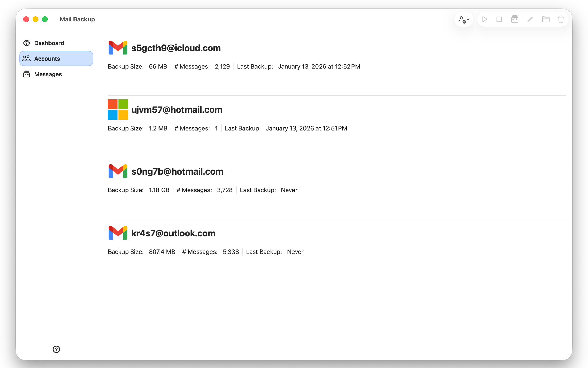Select the s0ng7b@hotmail.com account
The image size is (588, 368).
click(x=177, y=171)
